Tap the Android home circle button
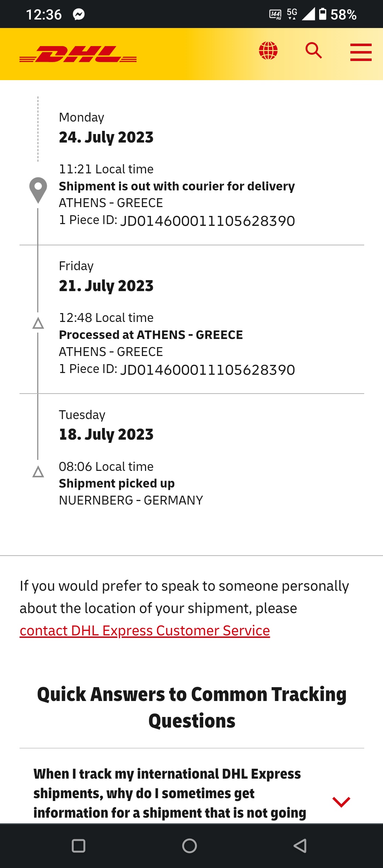Screen dimensions: 383x868 point(189,846)
